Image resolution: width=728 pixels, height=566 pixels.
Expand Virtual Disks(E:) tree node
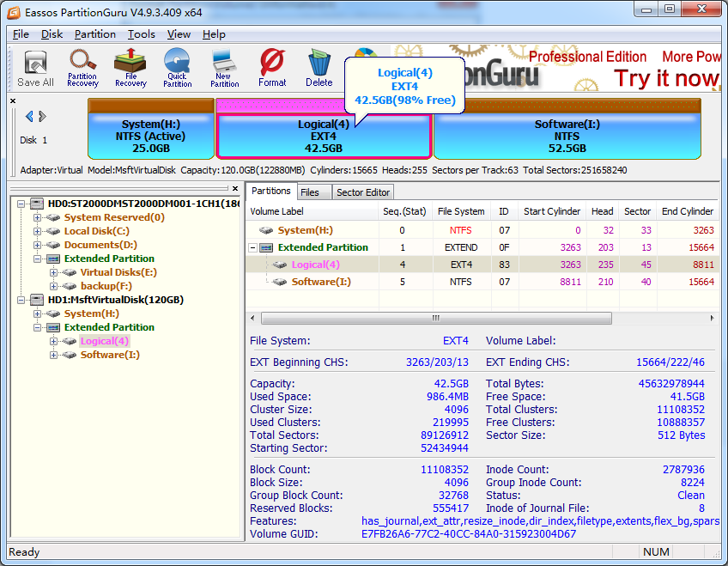pyautogui.click(x=53, y=272)
